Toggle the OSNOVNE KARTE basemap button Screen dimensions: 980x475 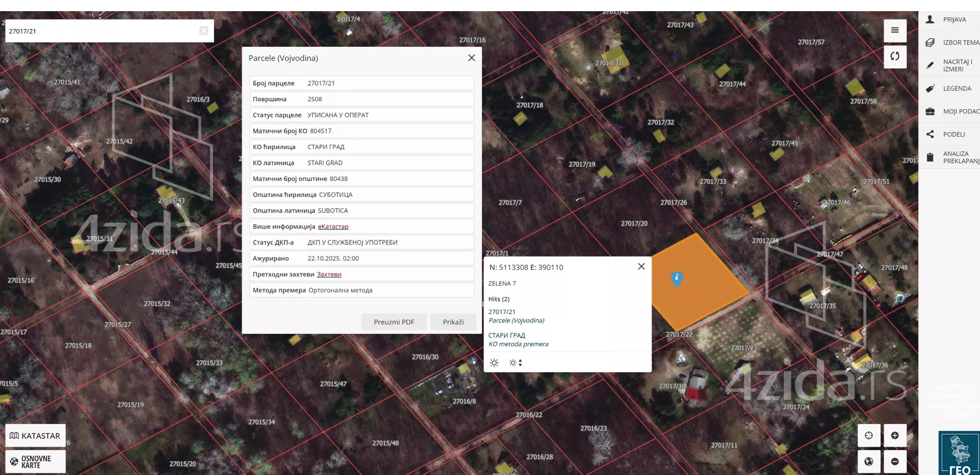pos(35,462)
